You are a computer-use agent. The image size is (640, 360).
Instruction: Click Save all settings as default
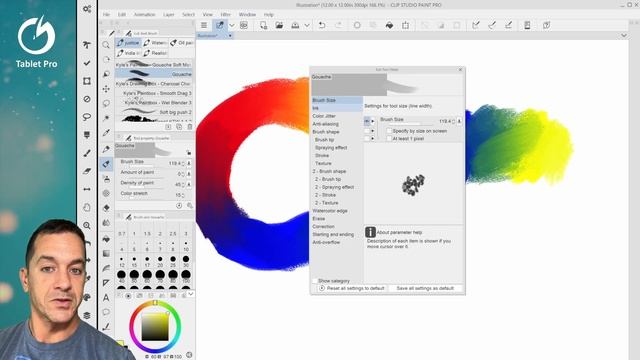pyautogui.click(x=425, y=288)
